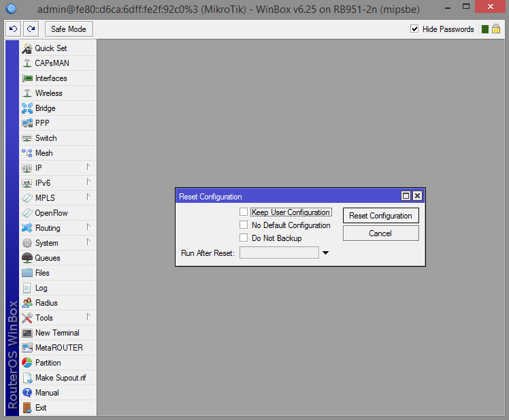This screenshot has width=509, height=420.
Task: Click the IP menu icon
Action: 27,168
